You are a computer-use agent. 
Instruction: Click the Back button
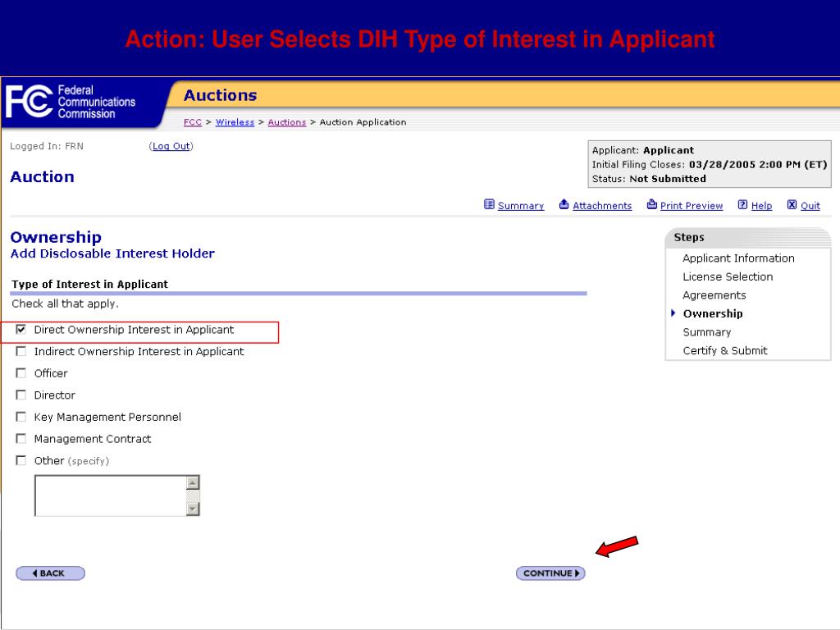pos(50,573)
